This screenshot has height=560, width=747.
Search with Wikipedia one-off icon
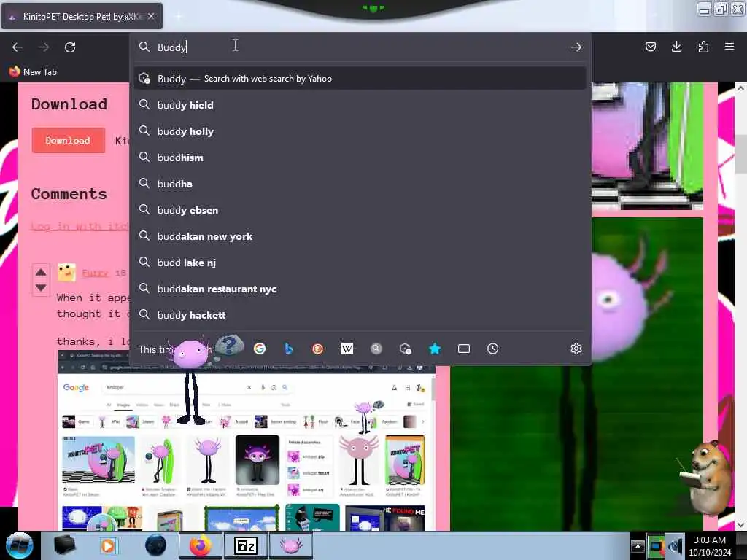[x=347, y=349]
